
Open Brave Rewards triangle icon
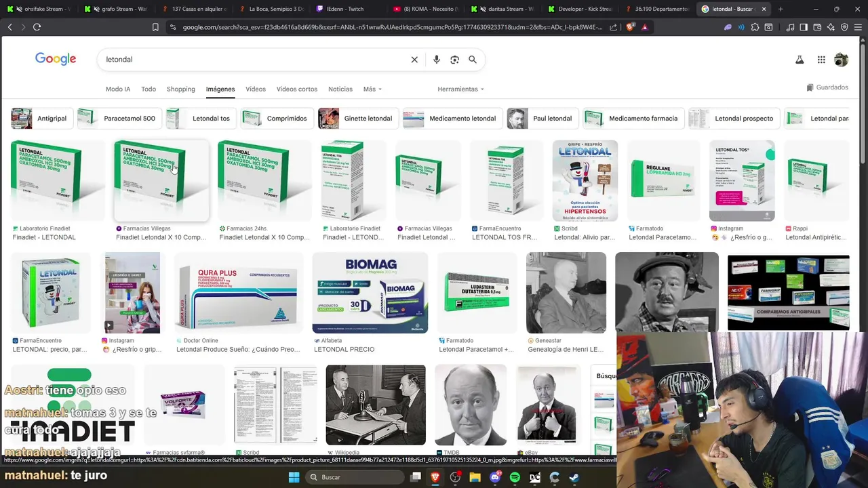(x=644, y=27)
